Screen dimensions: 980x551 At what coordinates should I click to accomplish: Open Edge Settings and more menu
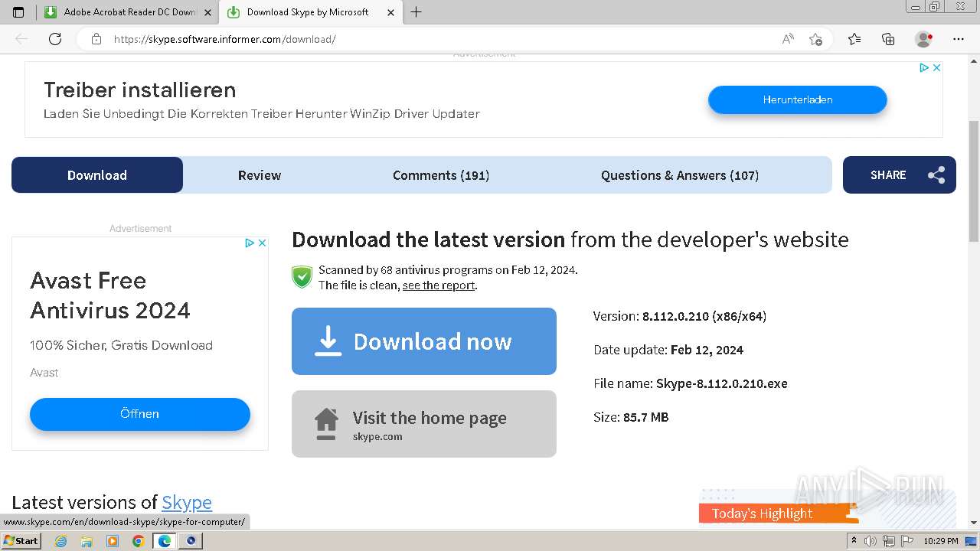click(x=959, y=39)
